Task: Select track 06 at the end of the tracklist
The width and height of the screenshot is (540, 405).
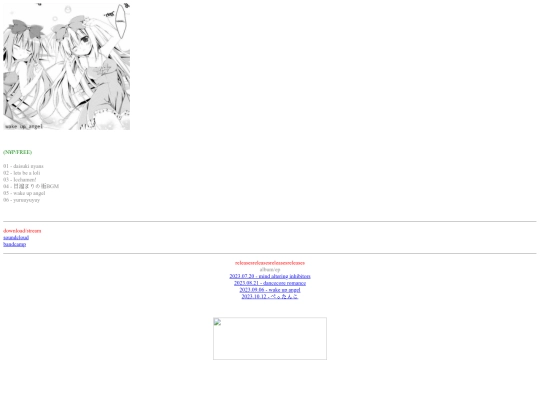Action: tap(22, 200)
